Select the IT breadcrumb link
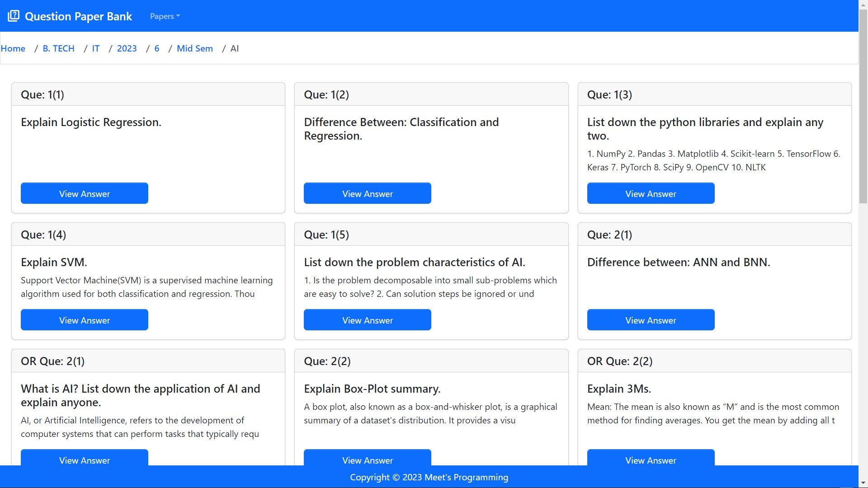Screen dimensions: 868x488 click(x=95, y=48)
